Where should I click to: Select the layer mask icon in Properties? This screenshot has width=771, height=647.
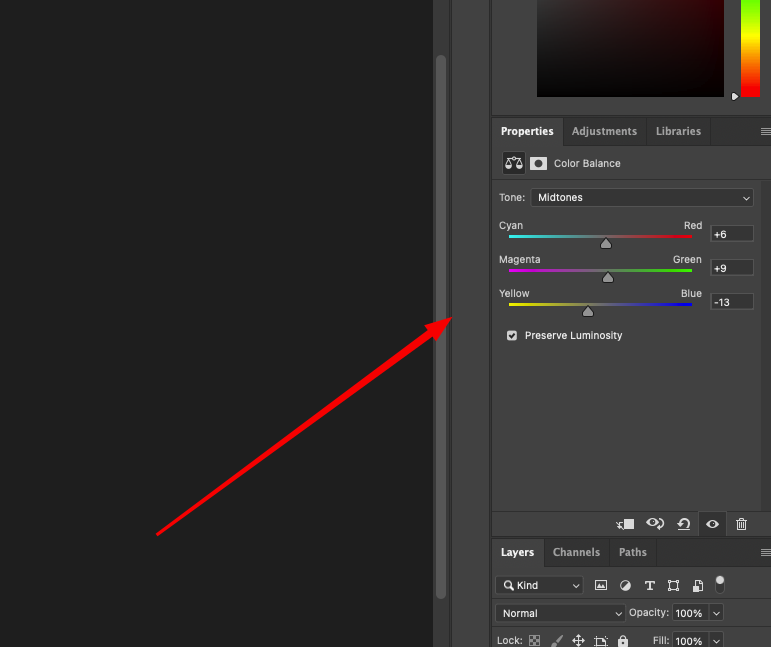point(538,163)
